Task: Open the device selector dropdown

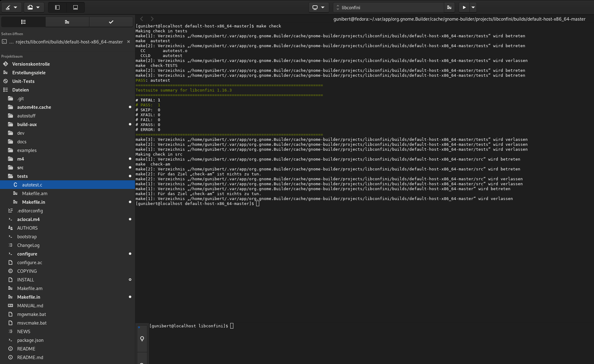Action: click(x=319, y=7)
